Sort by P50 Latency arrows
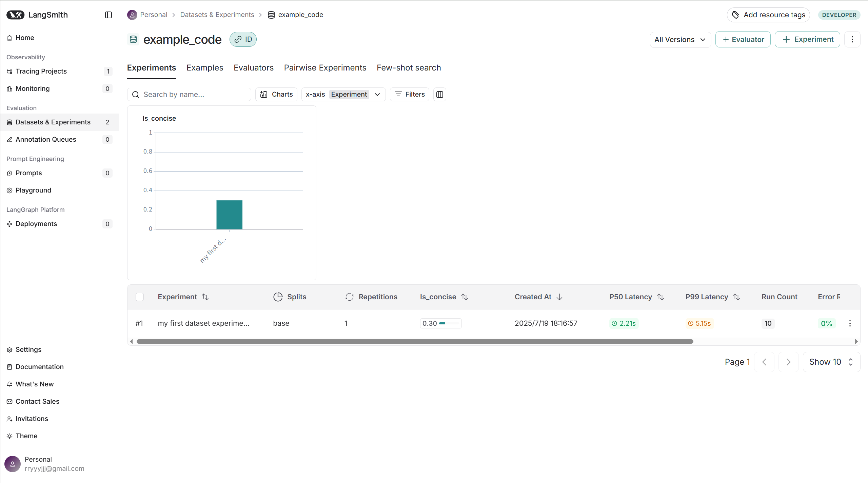The width and height of the screenshot is (868, 483). [660, 297]
